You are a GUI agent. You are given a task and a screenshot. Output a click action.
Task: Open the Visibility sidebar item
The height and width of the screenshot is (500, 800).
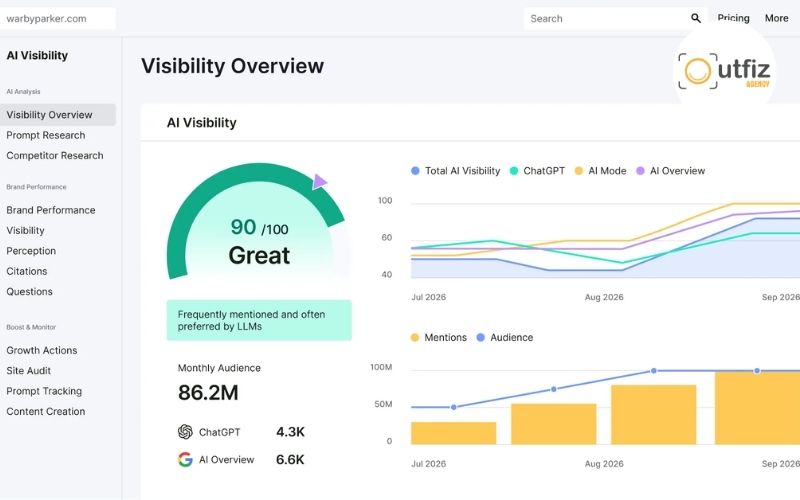point(26,231)
